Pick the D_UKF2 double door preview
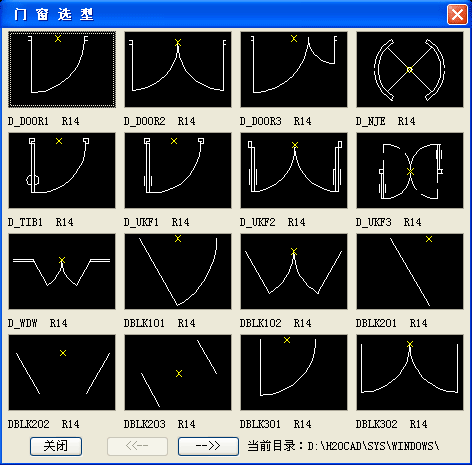This screenshot has width=472, height=465. (294, 170)
